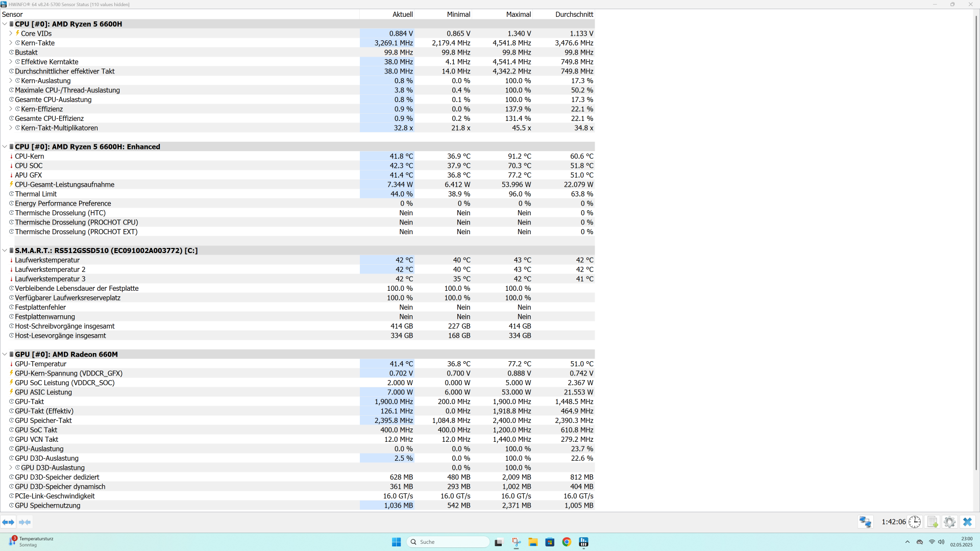980x551 pixels.
Task: Collapse the CPU [#0]: AMD Ryzen 5 6600H group
Action: coord(5,24)
